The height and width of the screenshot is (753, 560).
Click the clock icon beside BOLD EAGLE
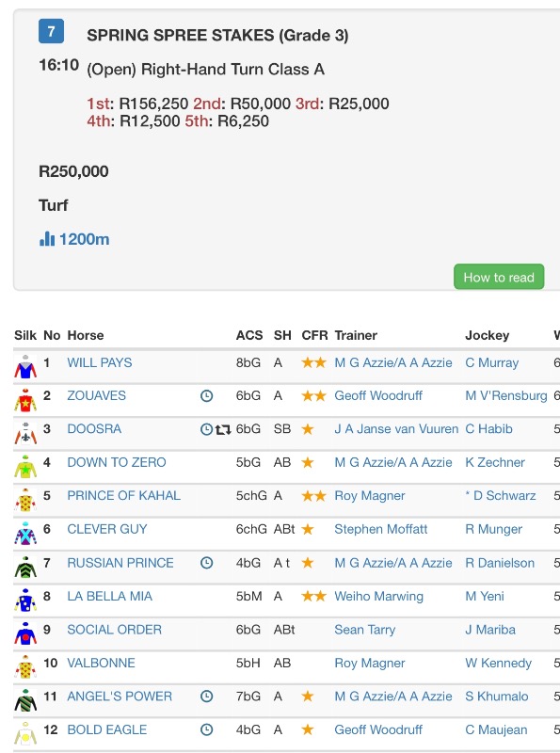(x=206, y=730)
